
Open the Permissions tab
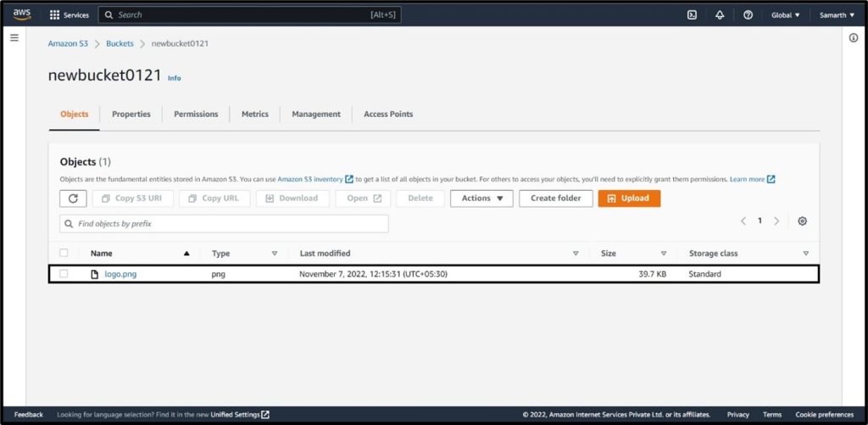click(196, 115)
